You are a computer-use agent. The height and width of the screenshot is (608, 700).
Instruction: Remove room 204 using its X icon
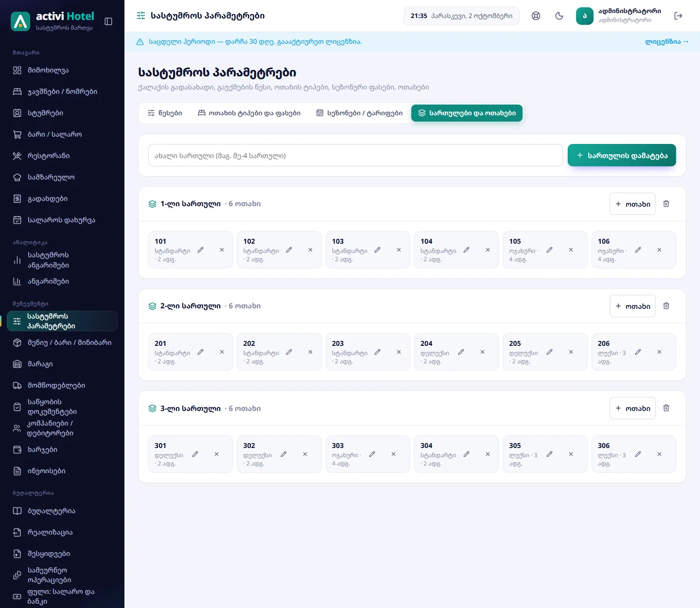click(x=482, y=352)
